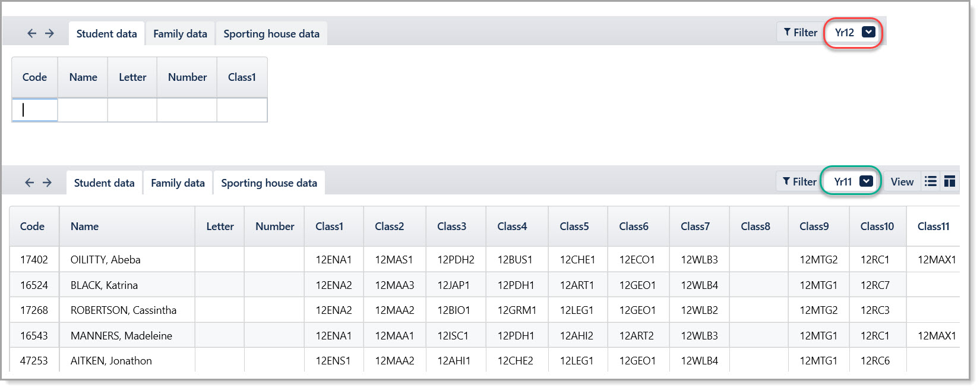The height and width of the screenshot is (390, 980).
Task: Click the Name column header in the lower table
Action: click(85, 227)
